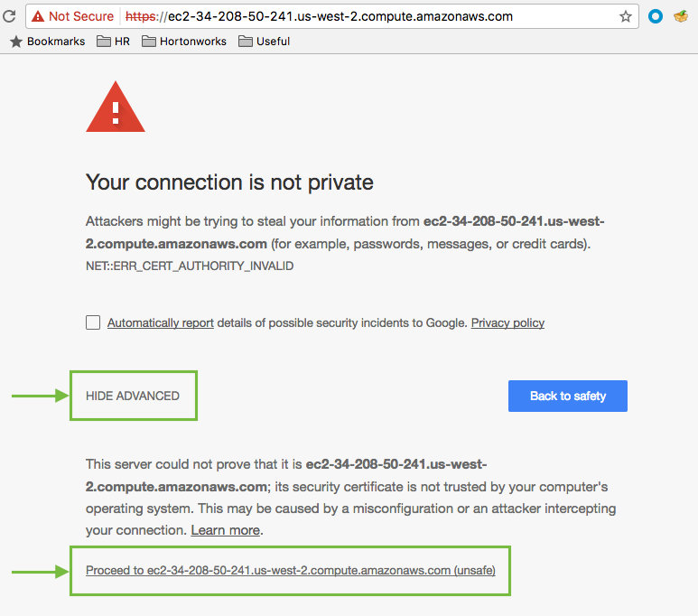Click the URL in the address bar

point(361,16)
